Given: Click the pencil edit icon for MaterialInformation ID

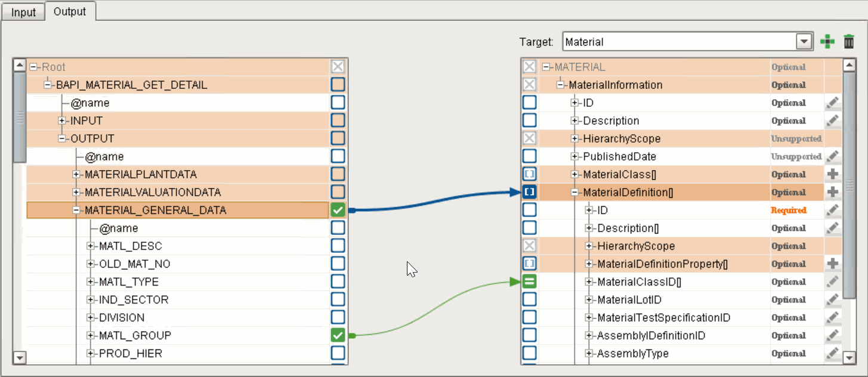Looking at the screenshot, I should click(x=833, y=103).
